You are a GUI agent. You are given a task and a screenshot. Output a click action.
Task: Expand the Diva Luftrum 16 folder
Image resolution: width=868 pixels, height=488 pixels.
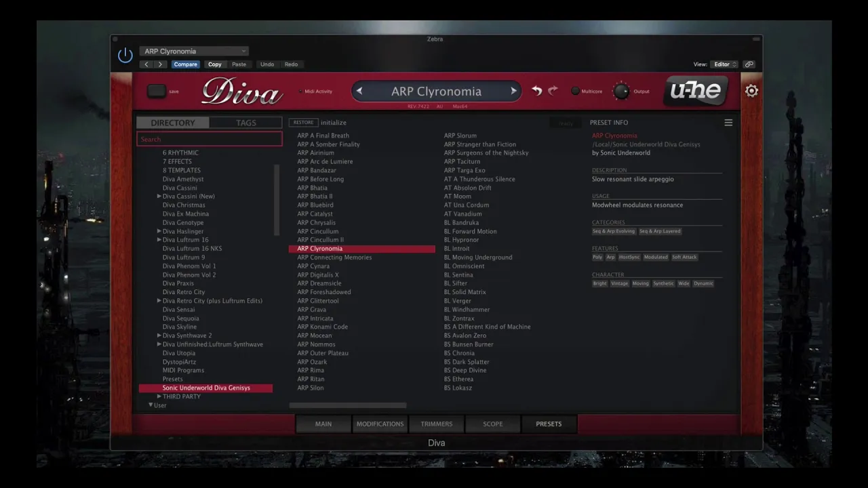click(x=159, y=240)
